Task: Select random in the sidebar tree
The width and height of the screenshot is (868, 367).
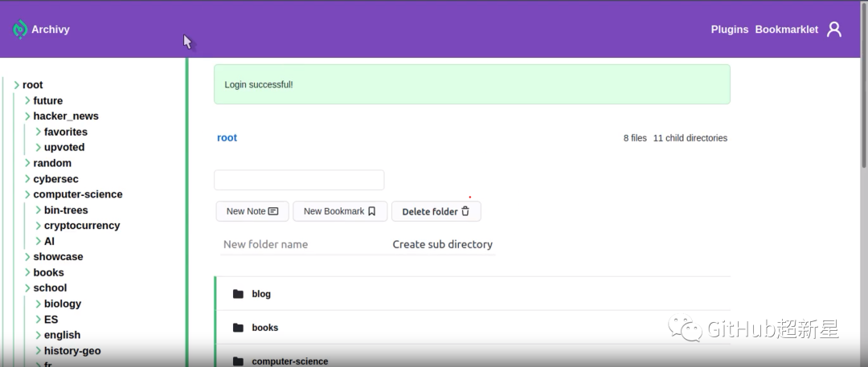Action: 52,163
